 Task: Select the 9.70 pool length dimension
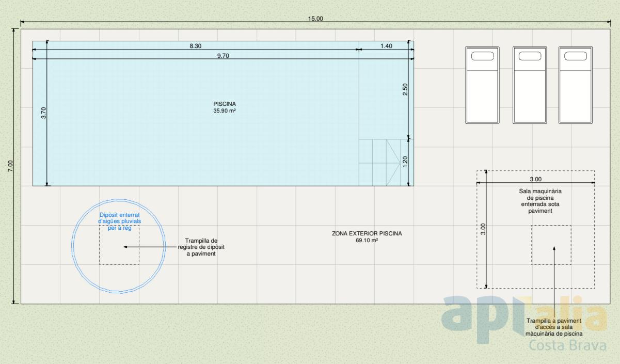pos(223,56)
